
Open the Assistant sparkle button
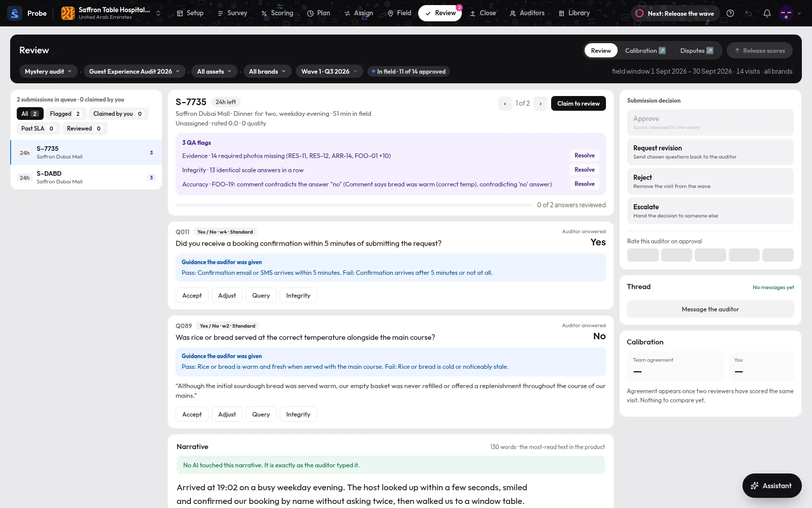(772, 486)
